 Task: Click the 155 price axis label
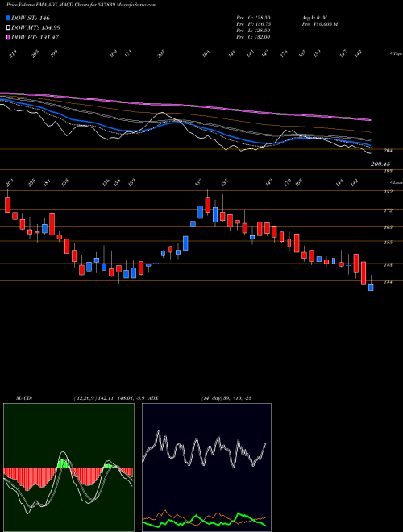[x=388, y=243]
